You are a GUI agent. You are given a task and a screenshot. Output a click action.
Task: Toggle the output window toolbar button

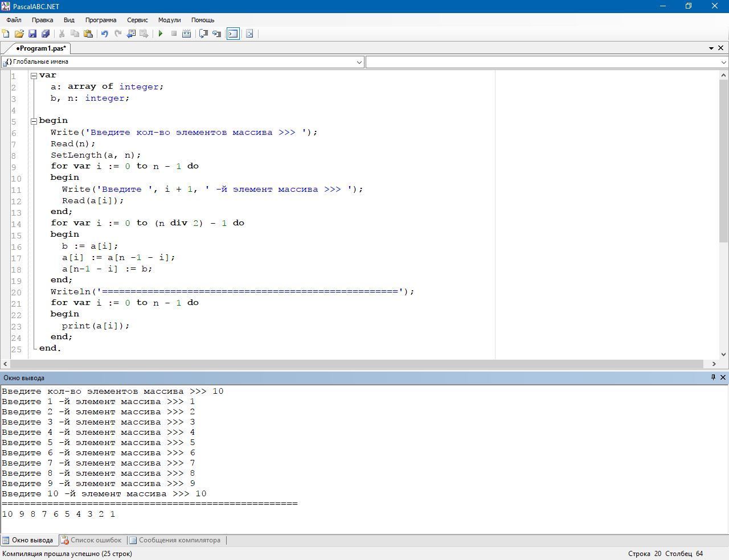click(233, 34)
